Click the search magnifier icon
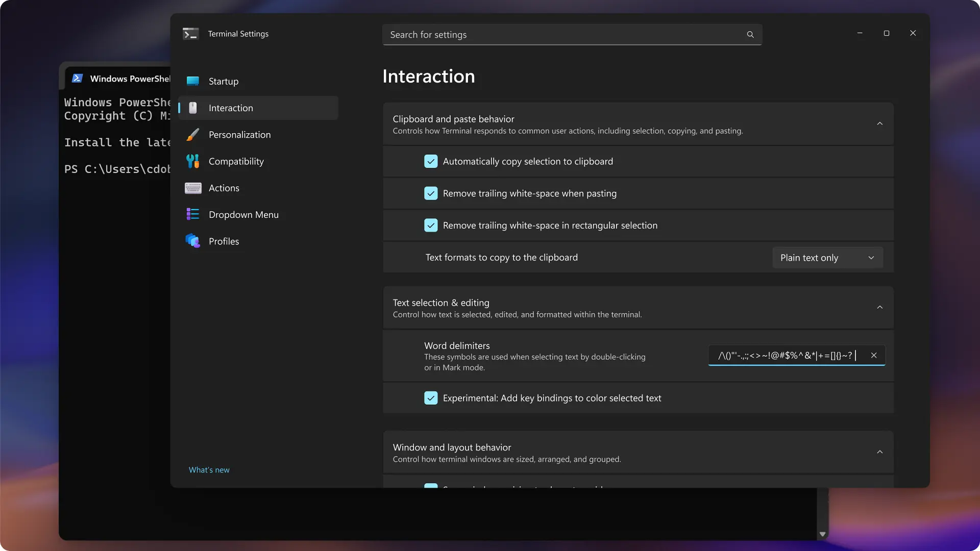980x551 pixels. coord(750,34)
